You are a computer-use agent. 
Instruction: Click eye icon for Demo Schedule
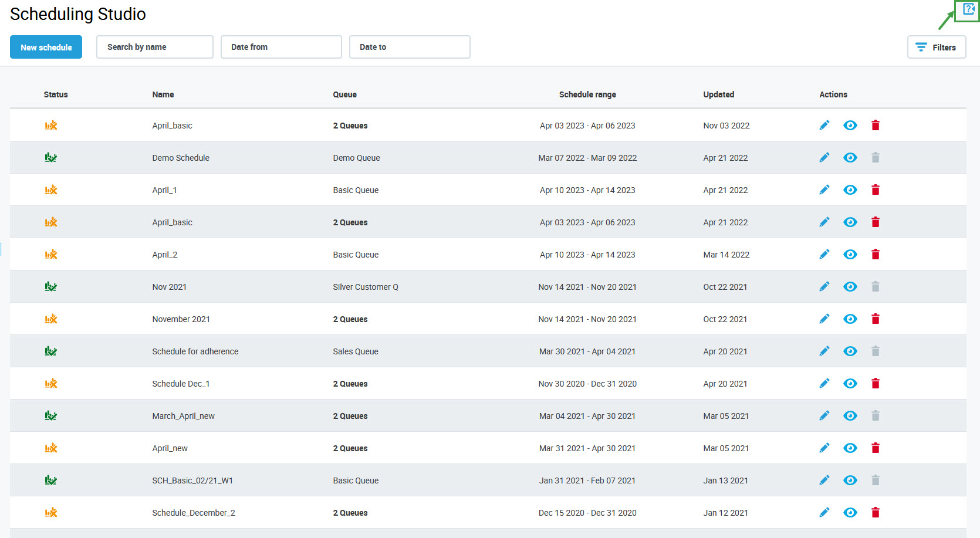coord(850,157)
